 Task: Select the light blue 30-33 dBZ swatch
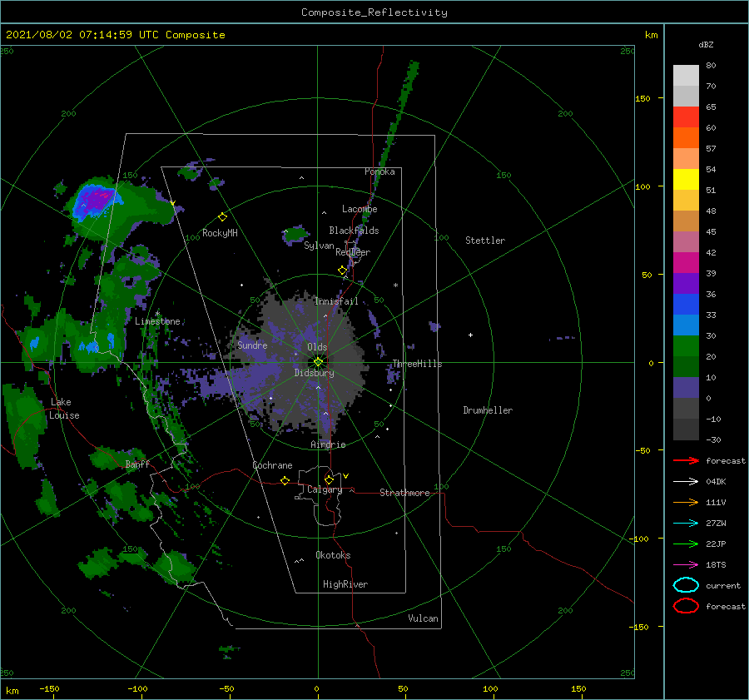(x=686, y=325)
